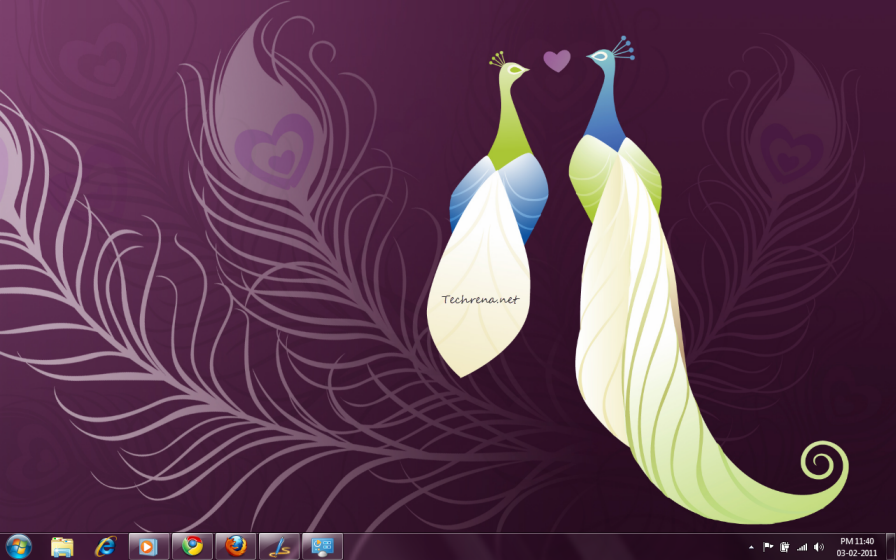The image size is (896, 560).
Task: Open the volume speaker control
Action: click(x=819, y=547)
